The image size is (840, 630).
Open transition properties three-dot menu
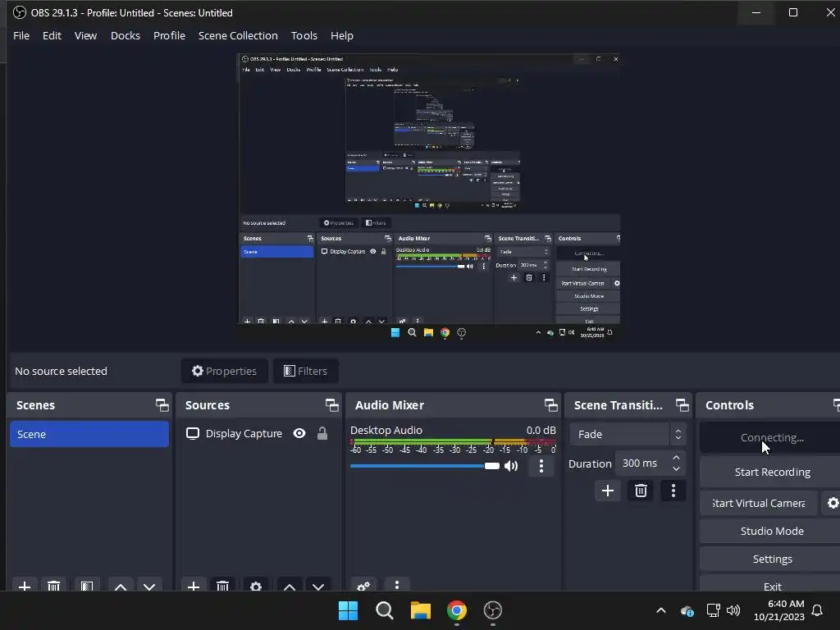point(673,491)
